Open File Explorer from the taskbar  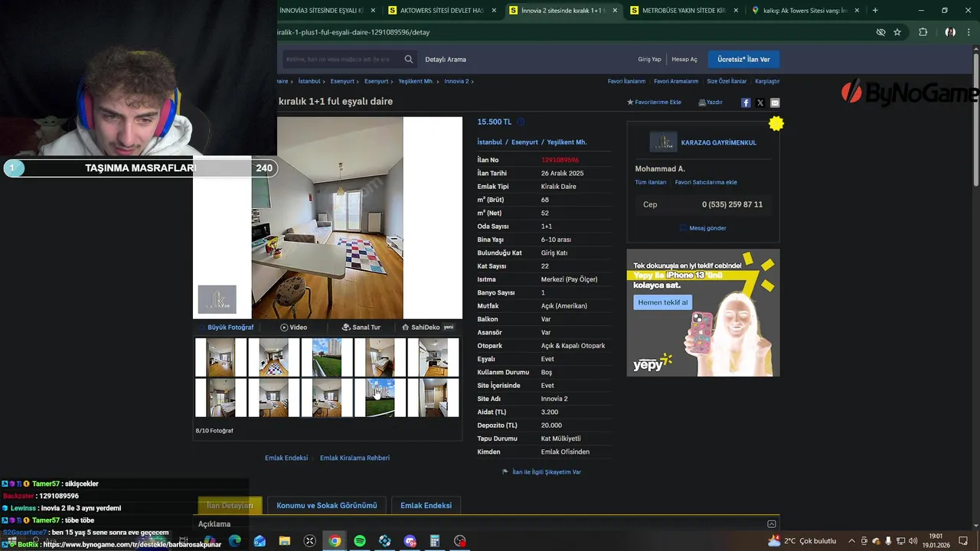(285, 541)
